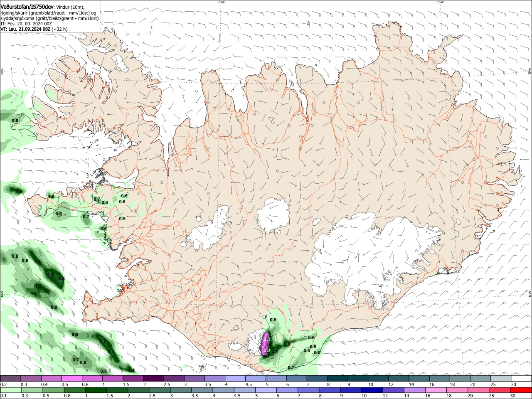
Task: Click the upper-row swatch between 5 and 6
Action: 276,379
